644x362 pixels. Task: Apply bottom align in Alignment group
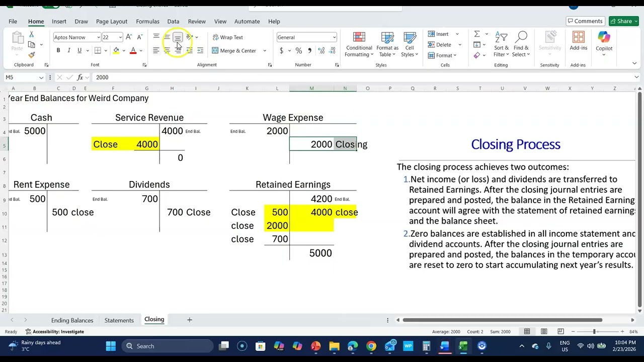click(178, 37)
